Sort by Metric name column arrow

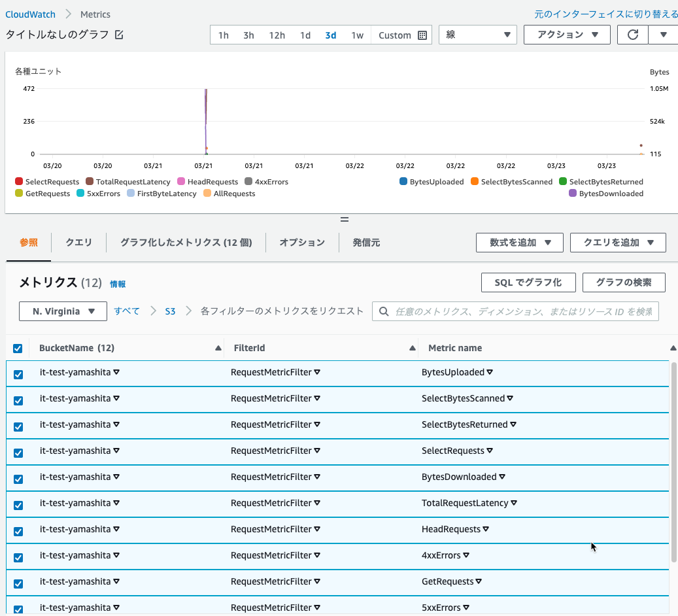point(673,348)
